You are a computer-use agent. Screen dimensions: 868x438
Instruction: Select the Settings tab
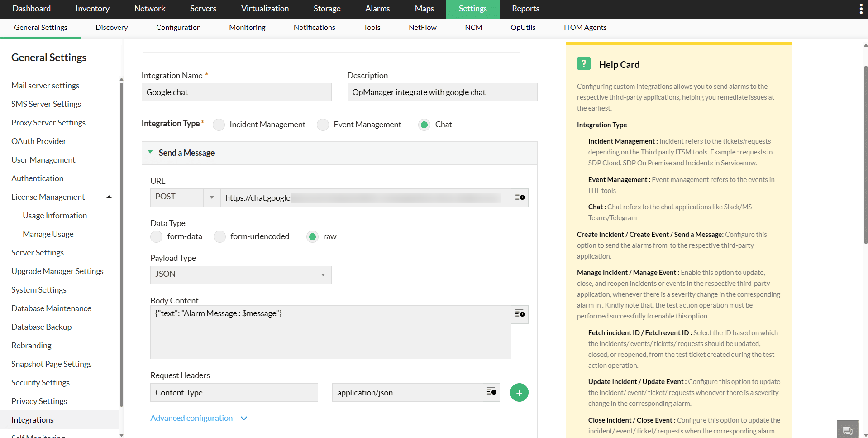[473, 9]
